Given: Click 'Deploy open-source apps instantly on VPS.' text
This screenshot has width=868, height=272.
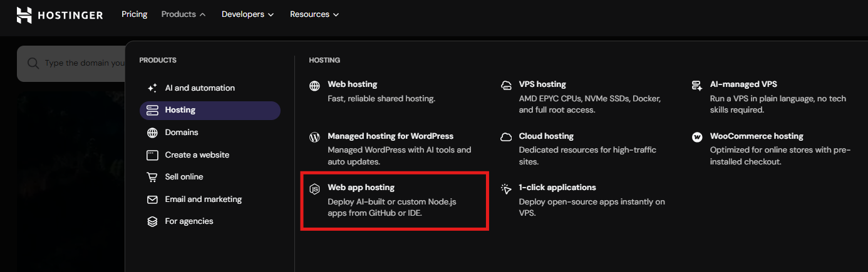Looking at the screenshot, I should click(x=592, y=207).
